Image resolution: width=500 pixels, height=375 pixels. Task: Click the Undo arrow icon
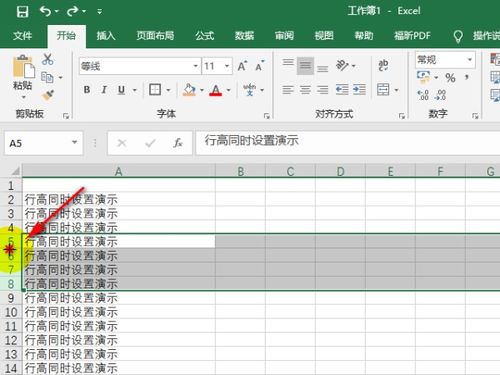[x=45, y=11]
